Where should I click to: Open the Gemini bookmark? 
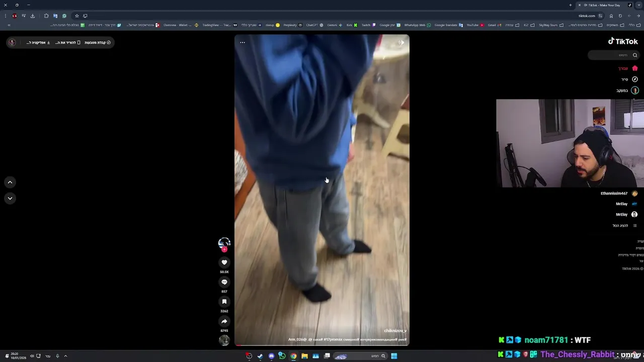coord(335,25)
